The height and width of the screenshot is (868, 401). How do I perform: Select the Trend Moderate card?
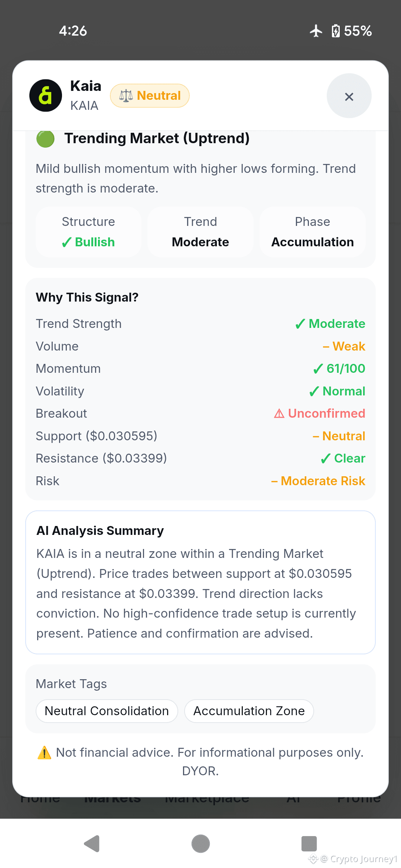[200, 232]
